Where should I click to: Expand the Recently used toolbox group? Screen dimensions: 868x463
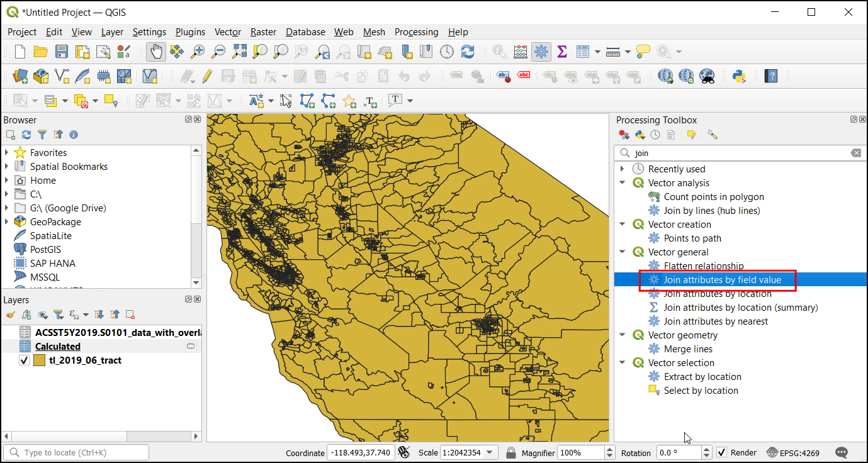coord(623,169)
